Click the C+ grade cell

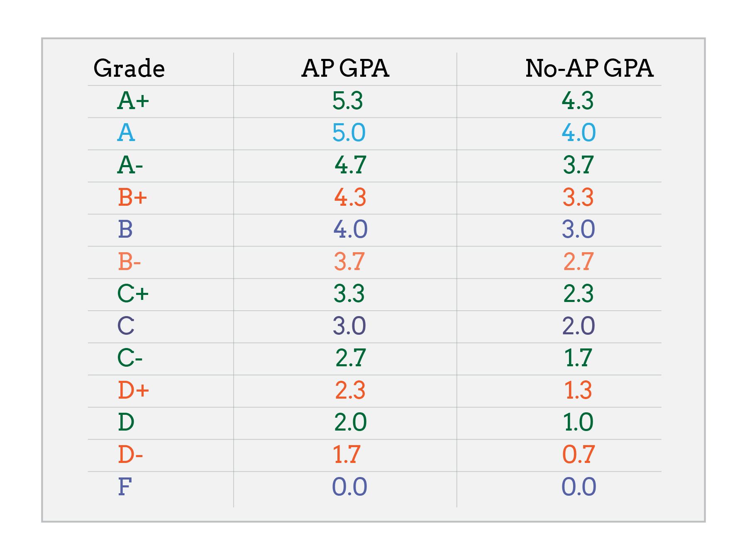[x=133, y=294]
